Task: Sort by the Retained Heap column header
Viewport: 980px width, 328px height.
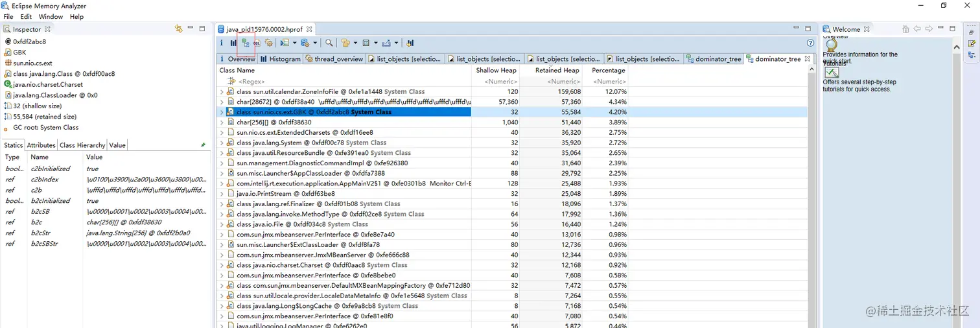Action: tap(557, 70)
